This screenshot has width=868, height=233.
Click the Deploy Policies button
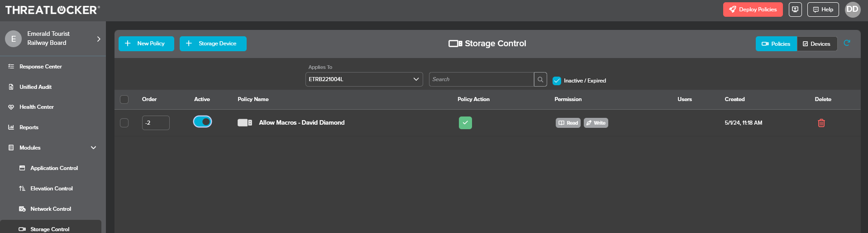coord(753,10)
